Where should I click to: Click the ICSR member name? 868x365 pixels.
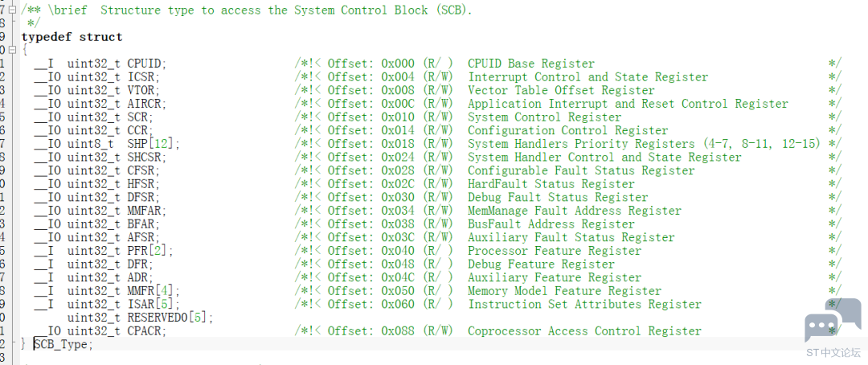coord(141,77)
